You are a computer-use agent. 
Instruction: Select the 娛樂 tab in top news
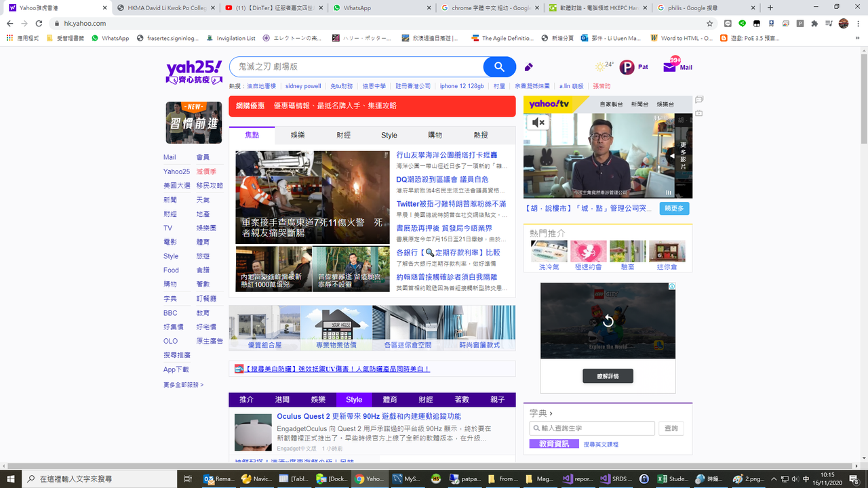tap(298, 135)
